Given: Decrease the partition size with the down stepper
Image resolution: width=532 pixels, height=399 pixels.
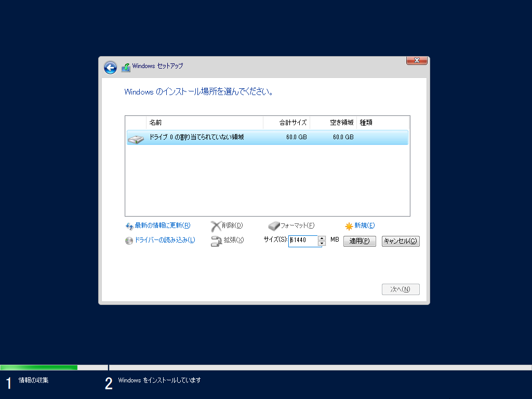Looking at the screenshot, I should pos(323,243).
